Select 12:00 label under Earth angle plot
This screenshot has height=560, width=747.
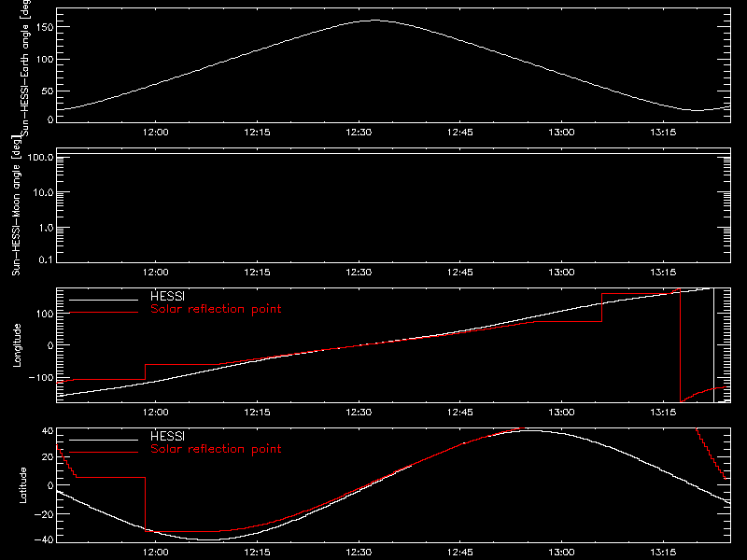tap(155, 132)
